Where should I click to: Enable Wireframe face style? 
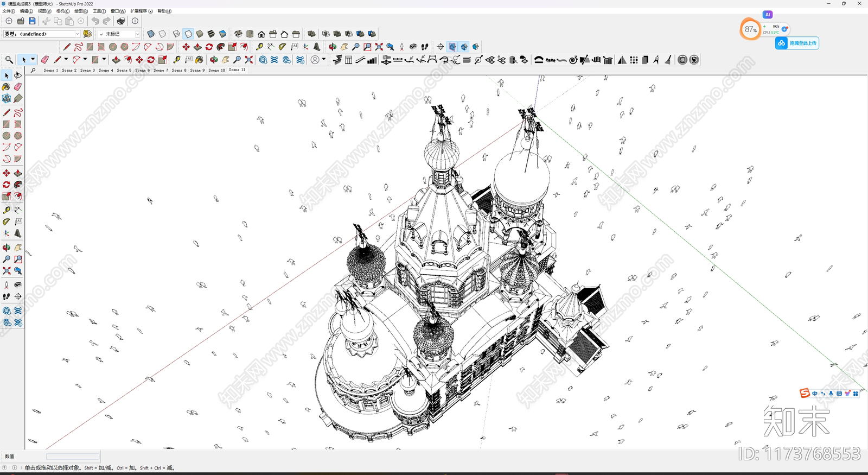click(176, 34)
